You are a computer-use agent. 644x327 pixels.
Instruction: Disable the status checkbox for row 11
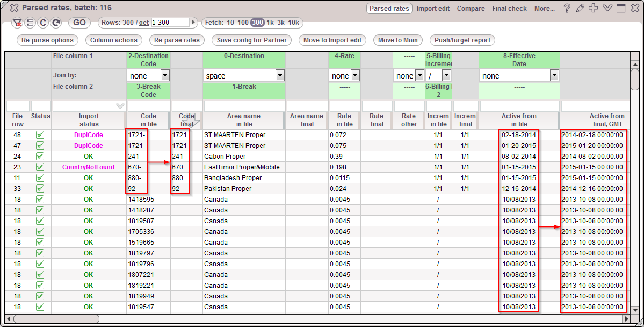pos(40,177)
